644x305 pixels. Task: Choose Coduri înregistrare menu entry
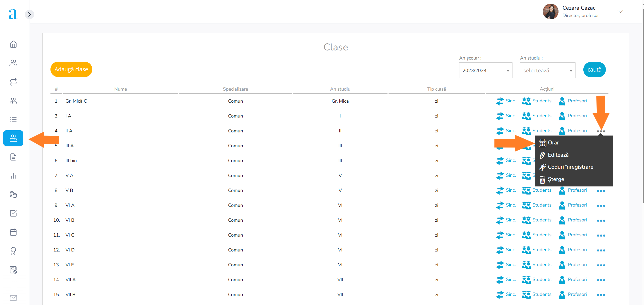coord(566,167)
